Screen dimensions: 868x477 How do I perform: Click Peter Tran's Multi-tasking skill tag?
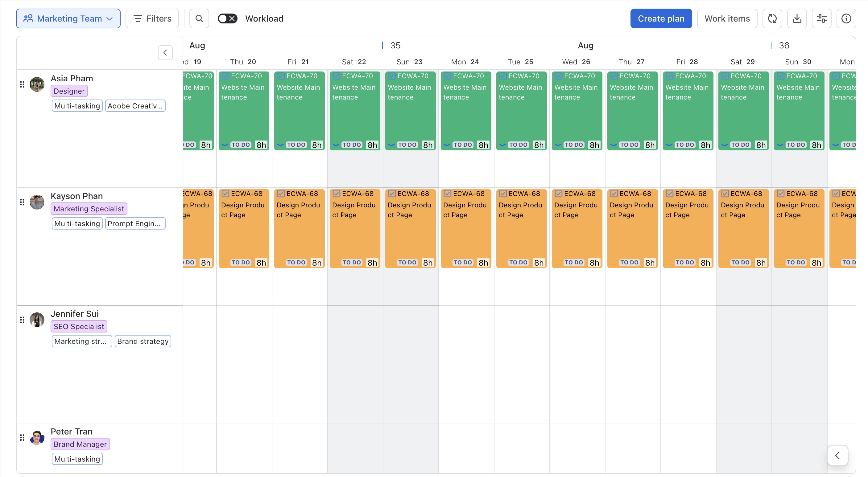coord(77,459)
